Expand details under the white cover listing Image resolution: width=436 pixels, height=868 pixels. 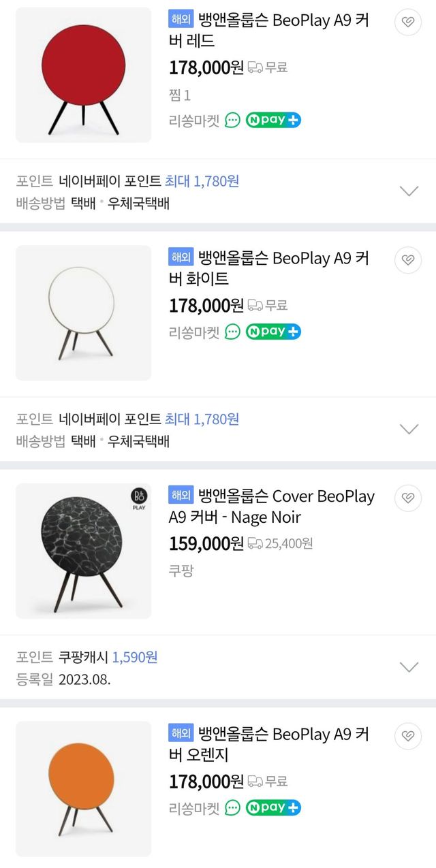409,429
